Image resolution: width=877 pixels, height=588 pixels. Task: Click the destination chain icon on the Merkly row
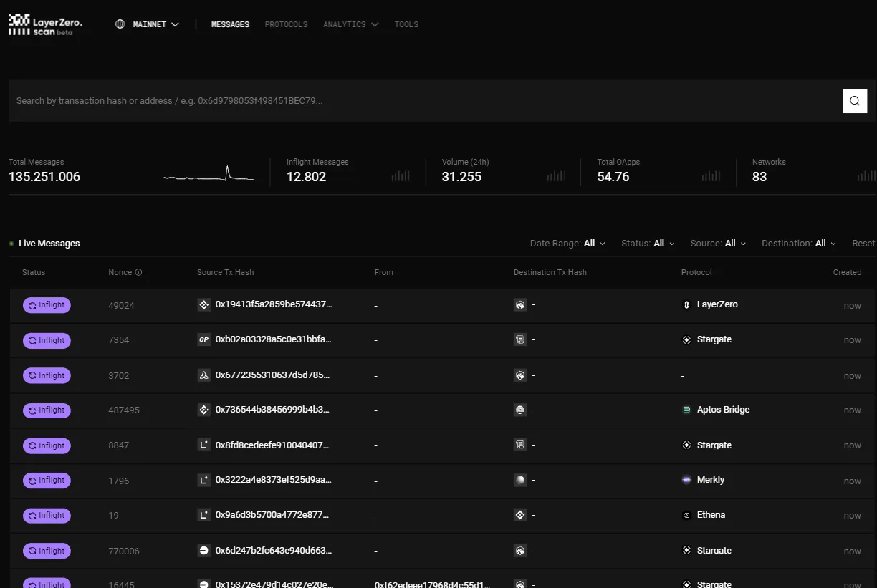[x=519, y=480]
